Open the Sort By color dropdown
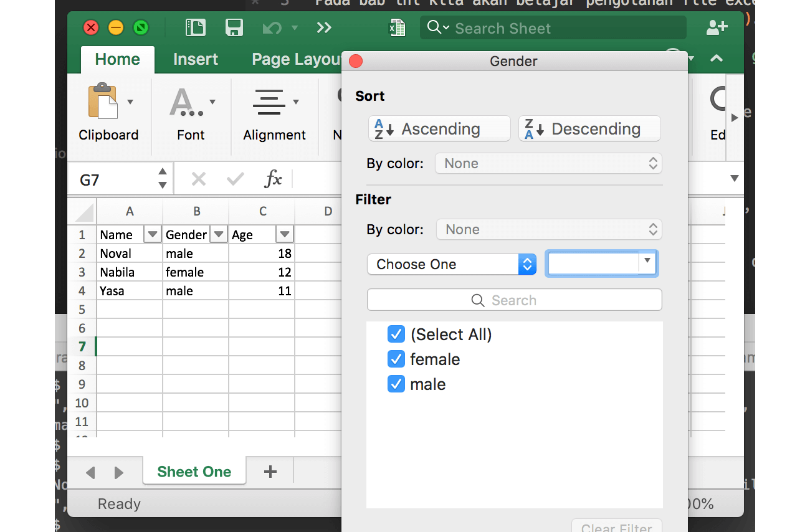This screenshot has height=532, width=810. pos(548,163)
